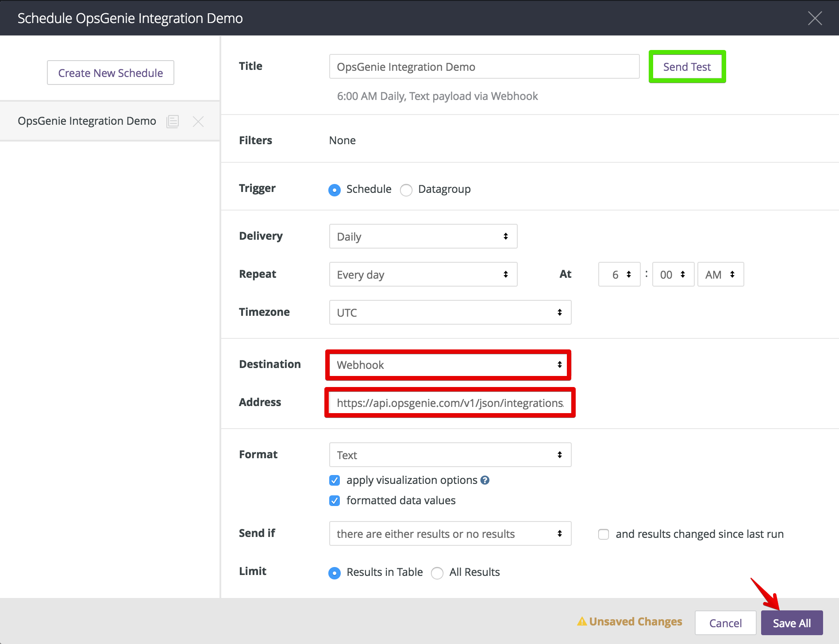Open the Repeat dropdown set to Every day
Image resolution: width=839 pixels, height=644 pixels.
pos(423,274)
